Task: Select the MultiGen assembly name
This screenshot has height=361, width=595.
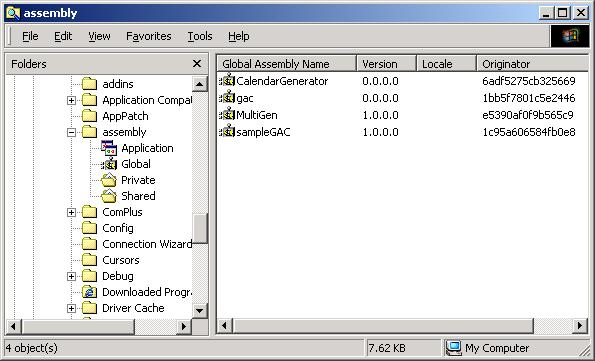Action: pyautogui.click(x=257, y=115)
